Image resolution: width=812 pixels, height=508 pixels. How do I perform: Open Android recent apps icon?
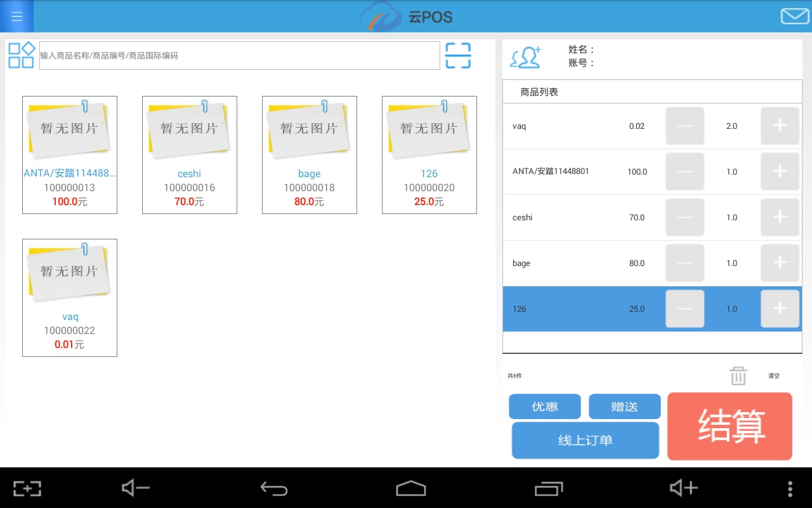pos(548,488)
